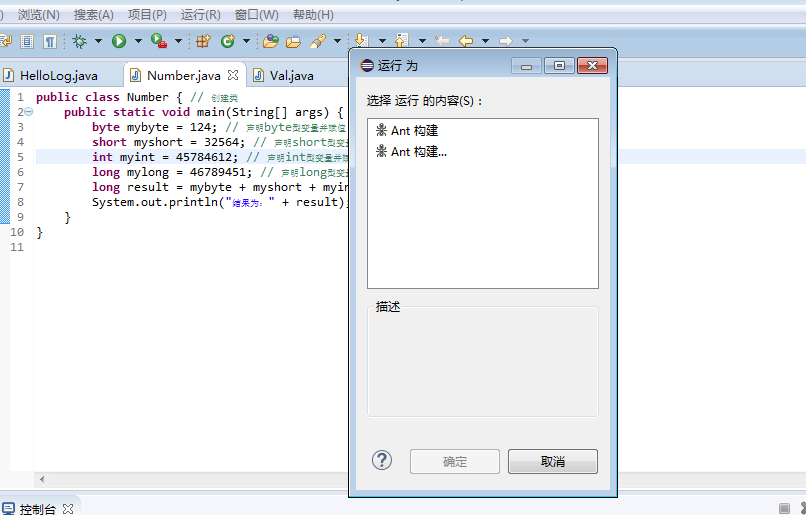Viewport: 806px width, 515px height.
Task: Click the New Java Class icon
Action: (x=227, y=41)
